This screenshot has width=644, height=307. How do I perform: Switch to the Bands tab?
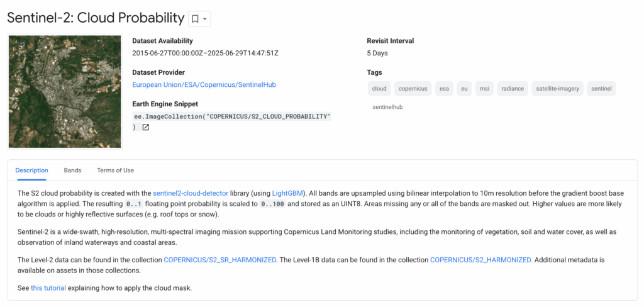click(x=72, y=170)
